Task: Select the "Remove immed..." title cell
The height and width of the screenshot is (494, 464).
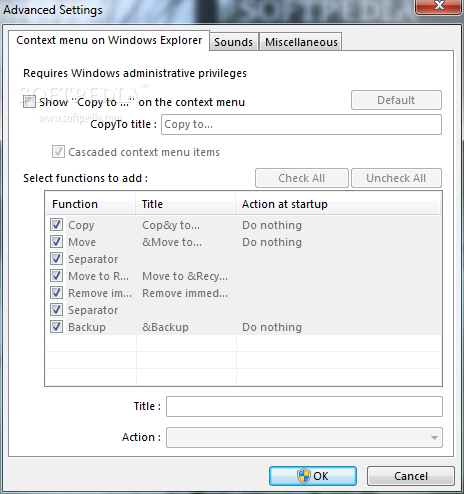Action: 185,293
